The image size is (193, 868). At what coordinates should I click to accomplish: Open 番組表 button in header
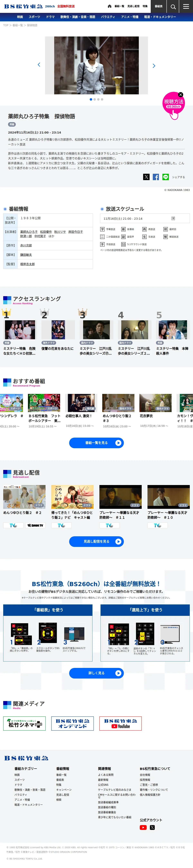click(x=159, y=6)
